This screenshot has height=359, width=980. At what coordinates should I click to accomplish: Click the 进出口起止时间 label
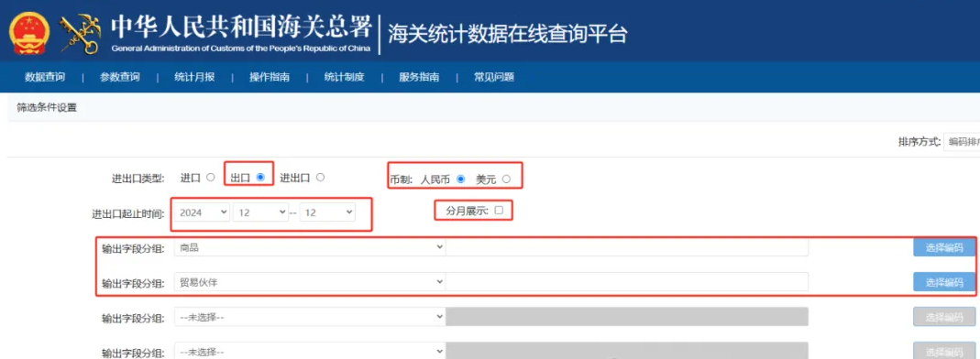click(128, 213)
